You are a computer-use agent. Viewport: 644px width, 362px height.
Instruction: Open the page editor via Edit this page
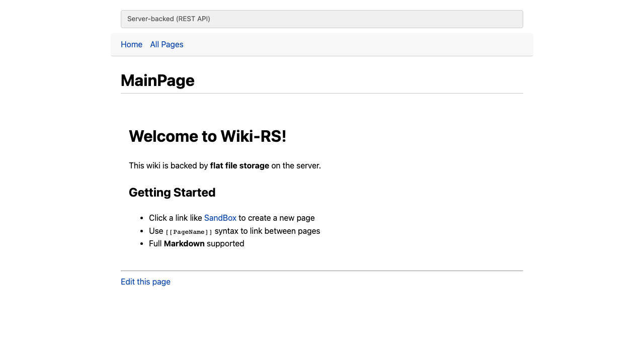point(145,282)
